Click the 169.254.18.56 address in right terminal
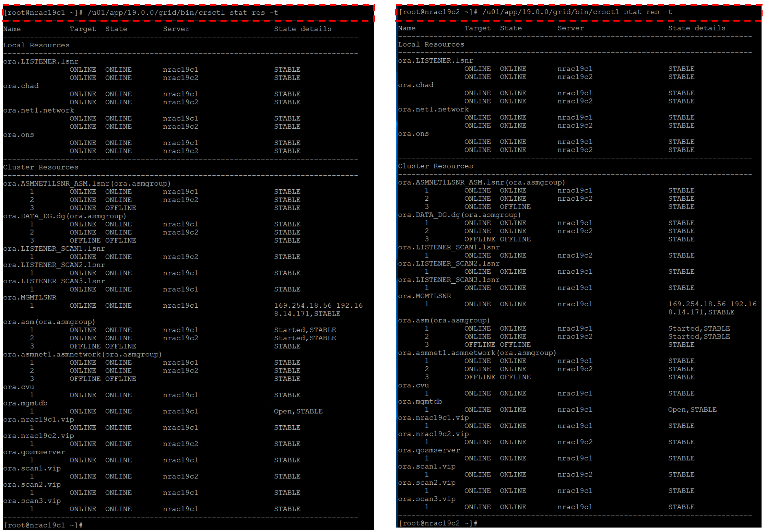The height and width of the screenshot is (532, 766). click(x=697, y=304)
